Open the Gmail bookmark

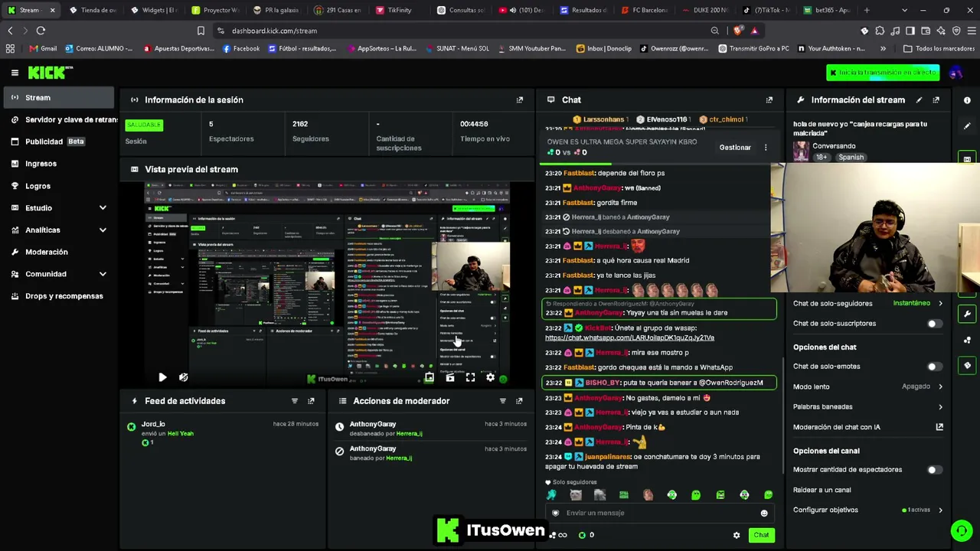[43, 48]
